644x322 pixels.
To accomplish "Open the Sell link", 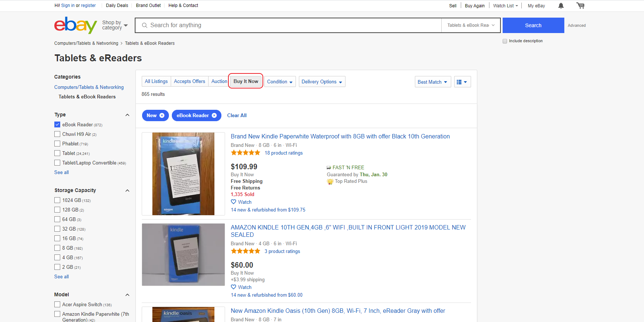I will tap(453, 6).
